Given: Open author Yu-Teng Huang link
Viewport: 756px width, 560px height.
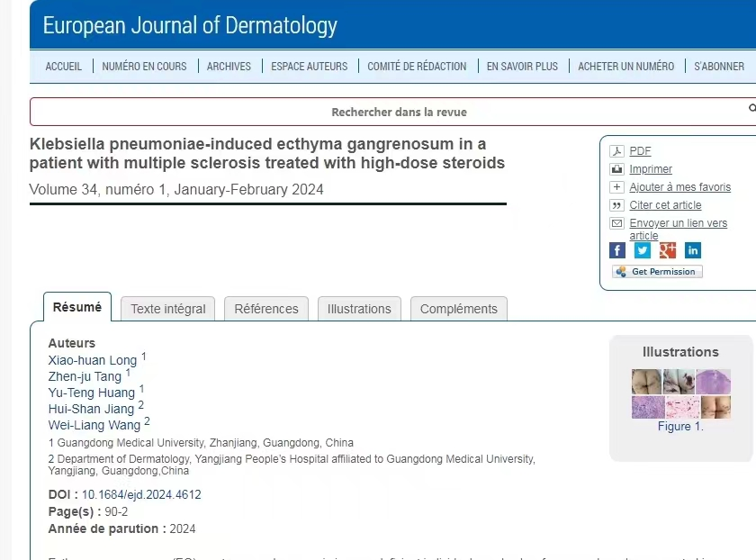Looking at the screenshot, I should 92,393.
